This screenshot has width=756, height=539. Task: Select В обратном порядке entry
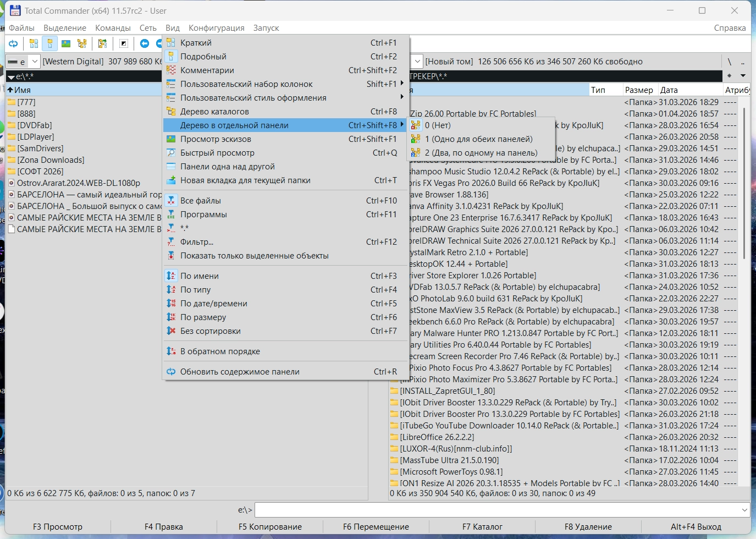pyautogui.click(x=286, y=351)
